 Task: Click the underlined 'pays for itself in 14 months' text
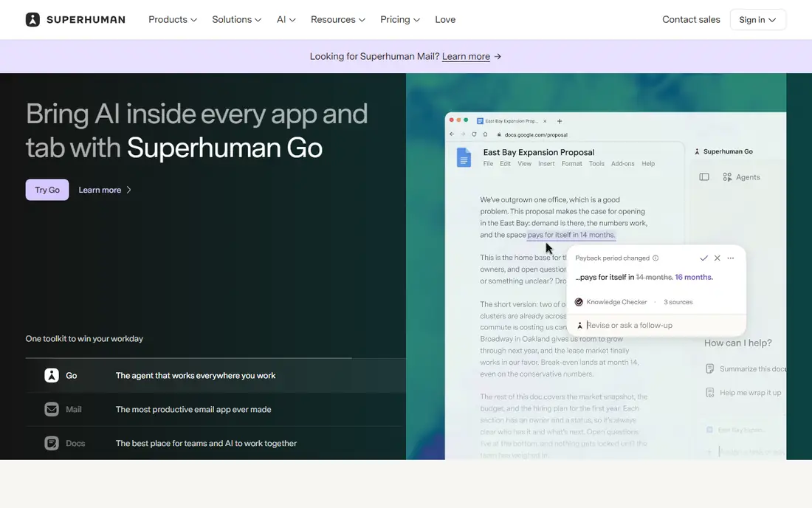pos(571,235)
